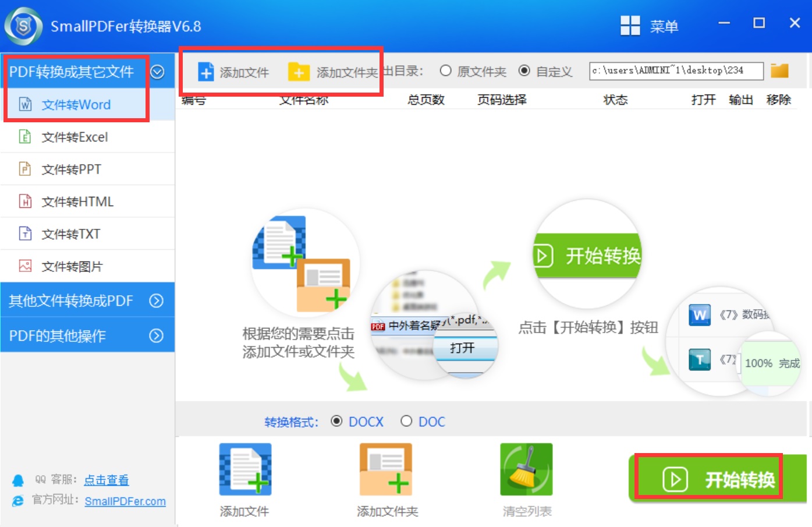Click the 移除 column header
Screen dimensions: 812x527
click(x=779, y=100)
